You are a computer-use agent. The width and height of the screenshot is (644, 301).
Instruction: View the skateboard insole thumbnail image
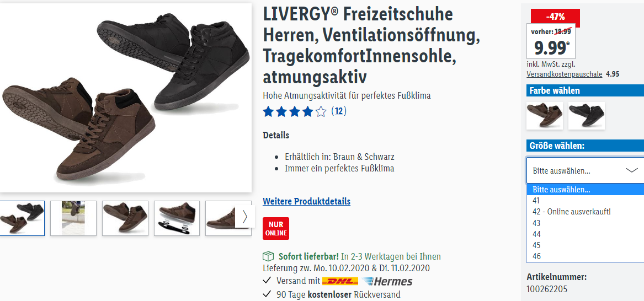(177, 218)
